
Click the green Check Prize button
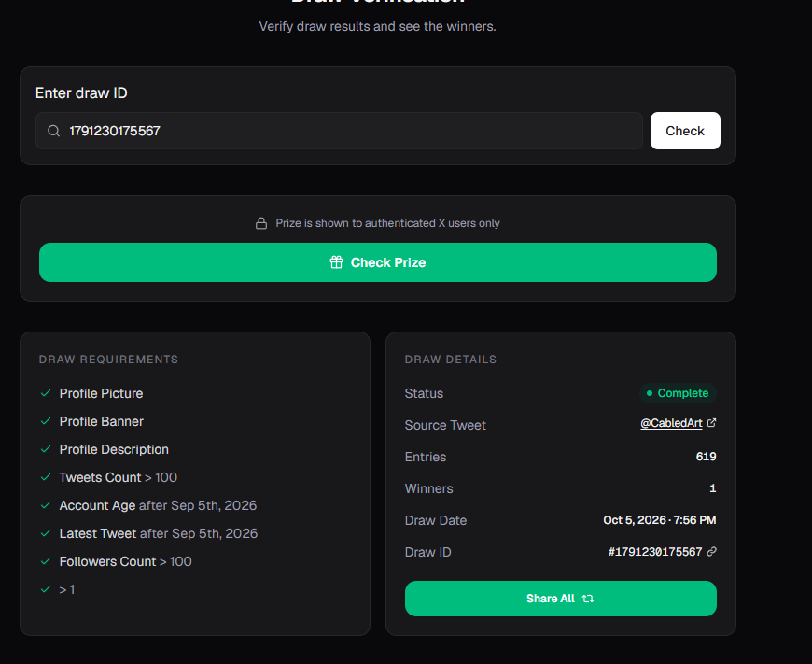pos(378,262)
